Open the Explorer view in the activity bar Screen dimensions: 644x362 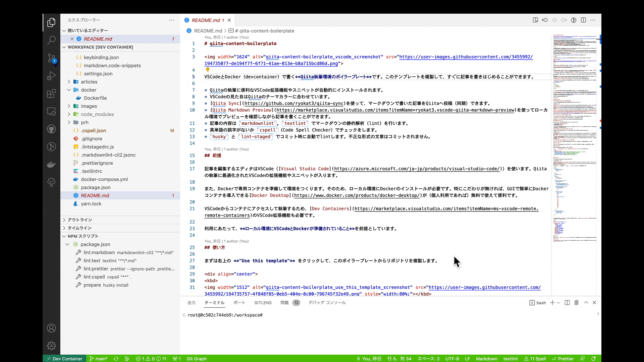point(51,22)
